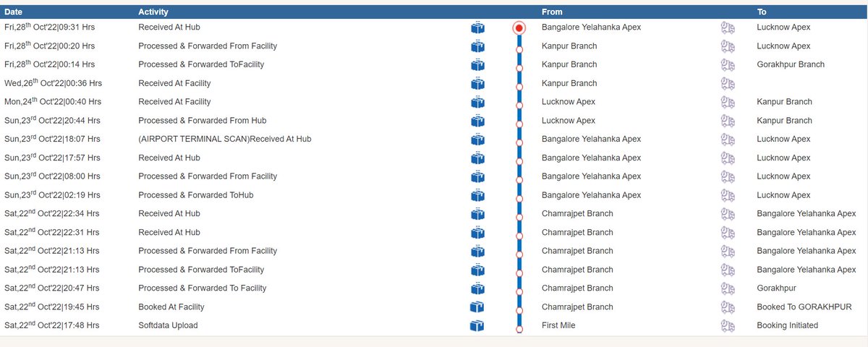Click truck icon in Sat 22nd 20:47 Gorakhpur row

pyautogui.click(x=728, y=288)
